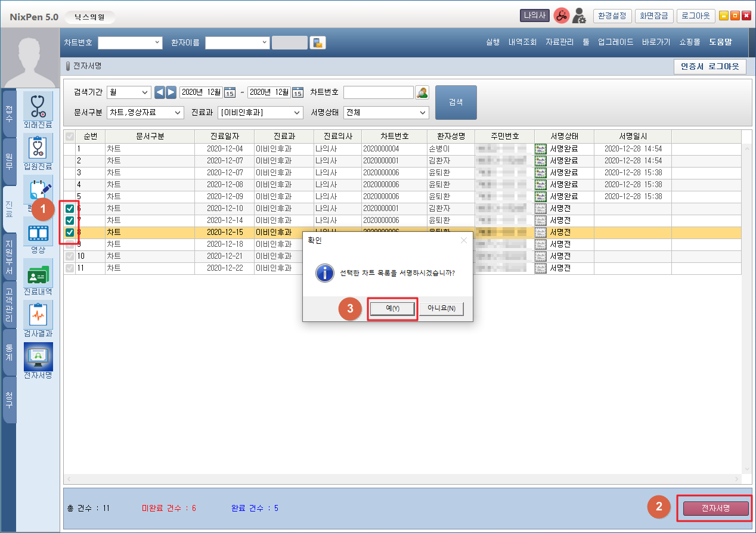Open the 영상 film icon
756x533 pixels.
38,231
